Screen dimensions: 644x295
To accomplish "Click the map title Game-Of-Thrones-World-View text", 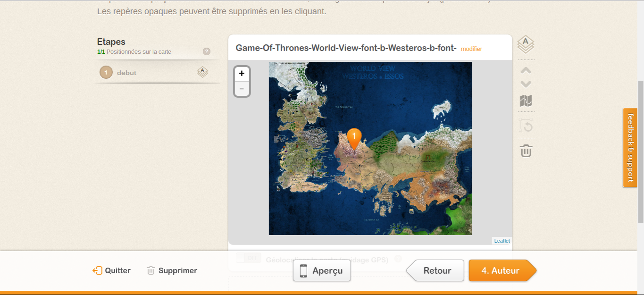I will click(346, 48).
